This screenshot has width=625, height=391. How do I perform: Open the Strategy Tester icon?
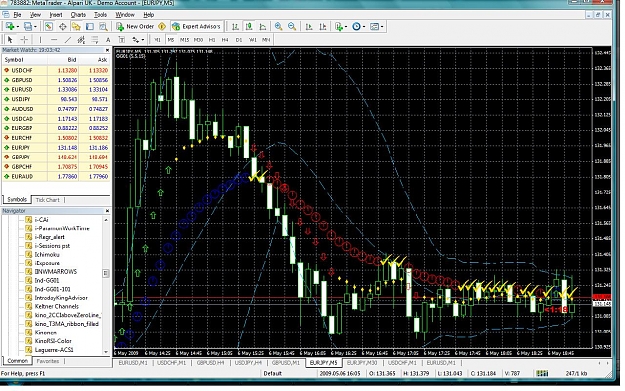103,27
